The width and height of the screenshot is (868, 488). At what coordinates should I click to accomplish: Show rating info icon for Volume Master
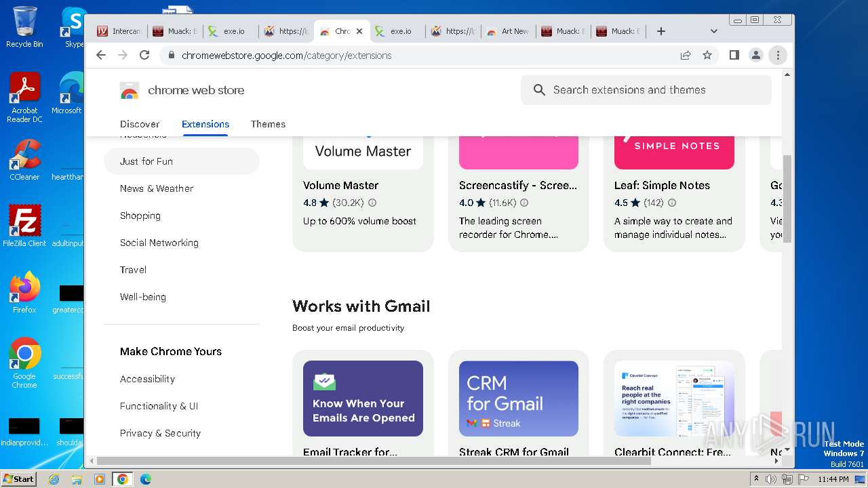(372, 203)
